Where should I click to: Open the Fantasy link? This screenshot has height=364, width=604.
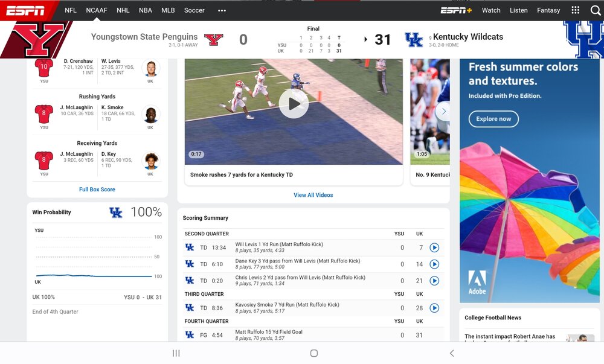click(x=548, y=10)
